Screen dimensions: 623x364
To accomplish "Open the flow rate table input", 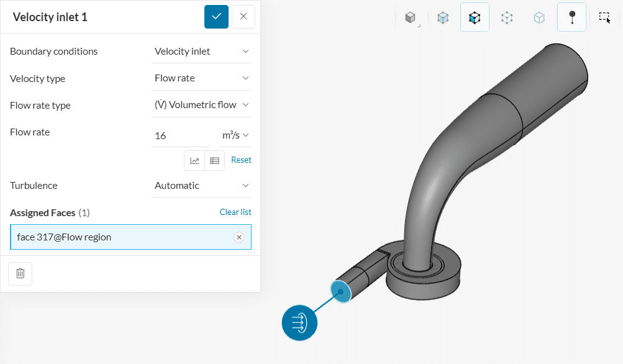I will pos(214,160).
